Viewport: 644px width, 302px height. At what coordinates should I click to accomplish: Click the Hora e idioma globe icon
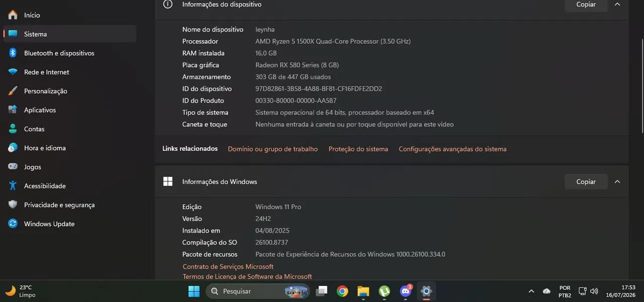click(13, 148)
